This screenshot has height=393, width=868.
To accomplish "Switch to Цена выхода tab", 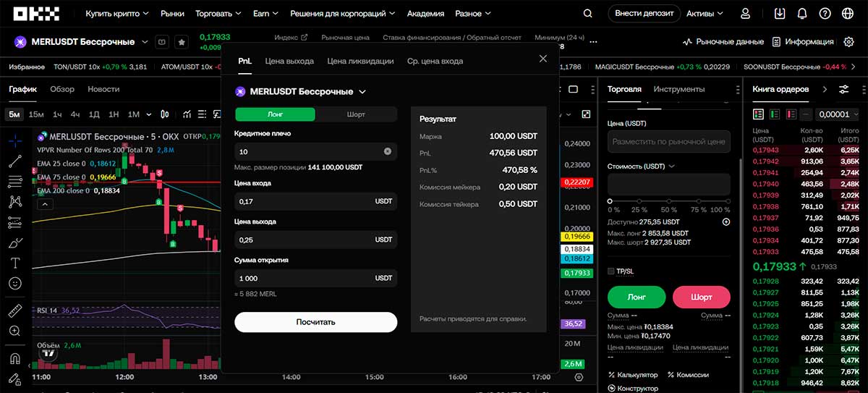I will tap(289, 61).
